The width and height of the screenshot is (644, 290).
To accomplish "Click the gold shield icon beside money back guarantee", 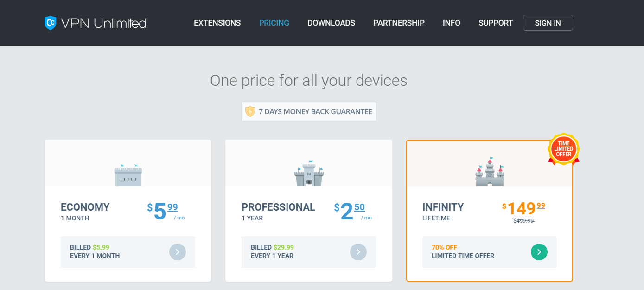I will [250, 111].
